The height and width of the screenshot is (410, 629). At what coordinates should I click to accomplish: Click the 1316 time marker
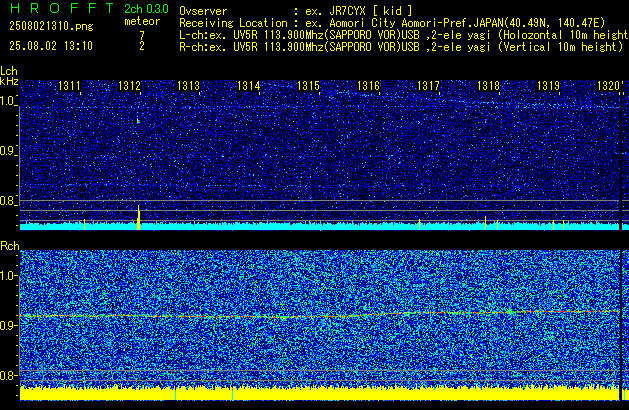point(368,86)
